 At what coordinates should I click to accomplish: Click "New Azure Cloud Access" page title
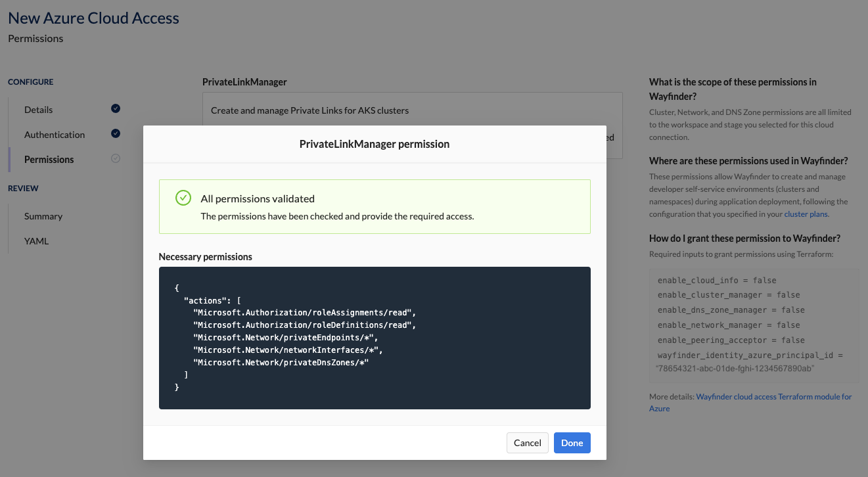[93, 18]
